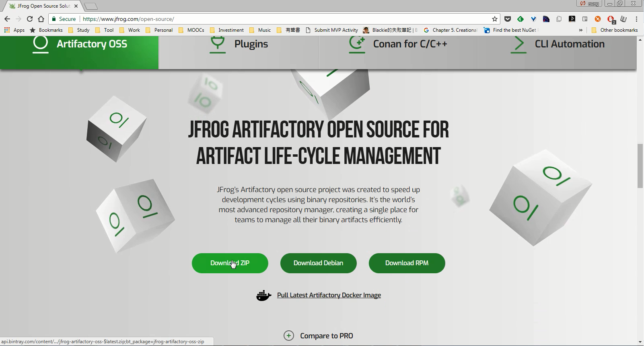The width and height of the screenshot is (644, 346).
Task: Open the Study bookmarks folder
Action: (x=79, y=30)
